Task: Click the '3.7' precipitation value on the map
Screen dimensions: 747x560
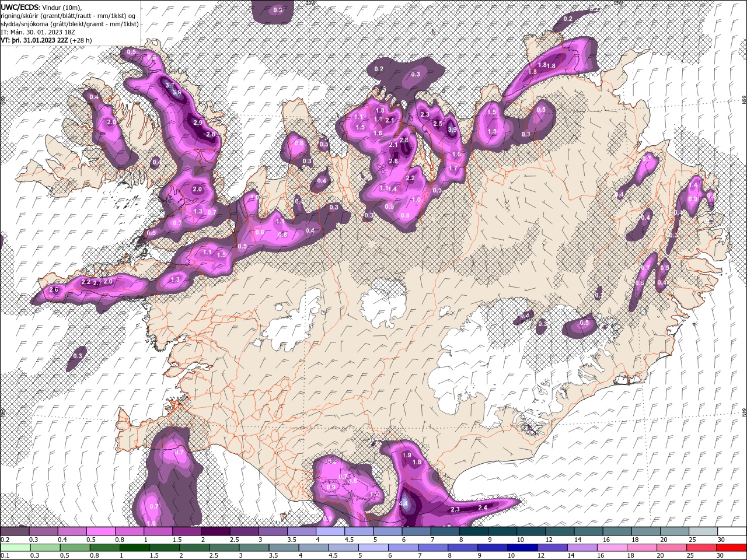Action: (170, 85)
